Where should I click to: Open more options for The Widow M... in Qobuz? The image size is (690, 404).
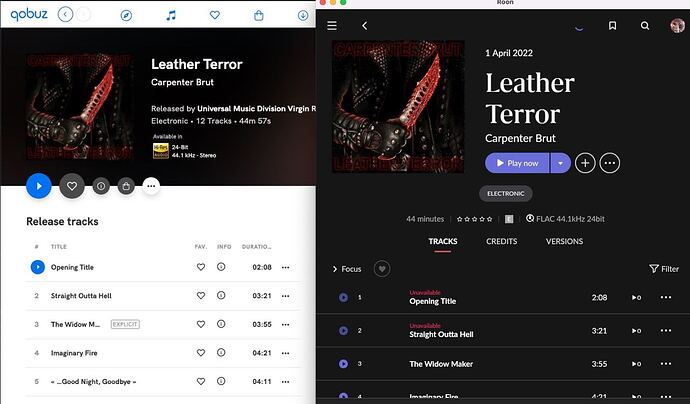click(286, 324)
